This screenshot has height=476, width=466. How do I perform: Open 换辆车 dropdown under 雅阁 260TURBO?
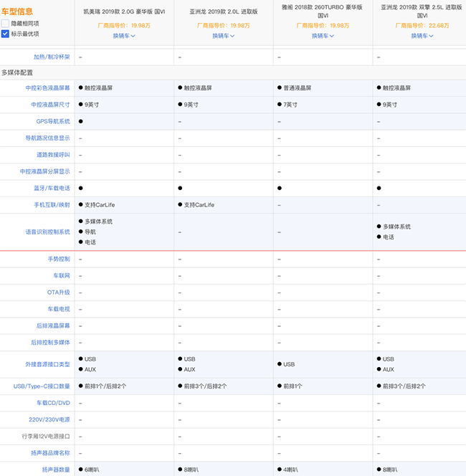pos(323,36)
